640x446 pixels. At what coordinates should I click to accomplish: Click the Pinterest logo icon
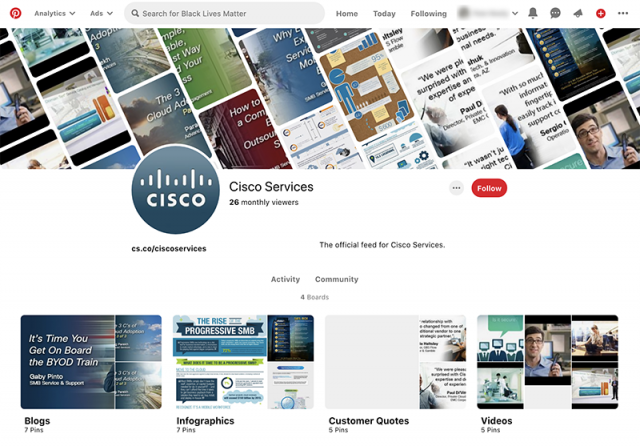(x=16, y=13)
